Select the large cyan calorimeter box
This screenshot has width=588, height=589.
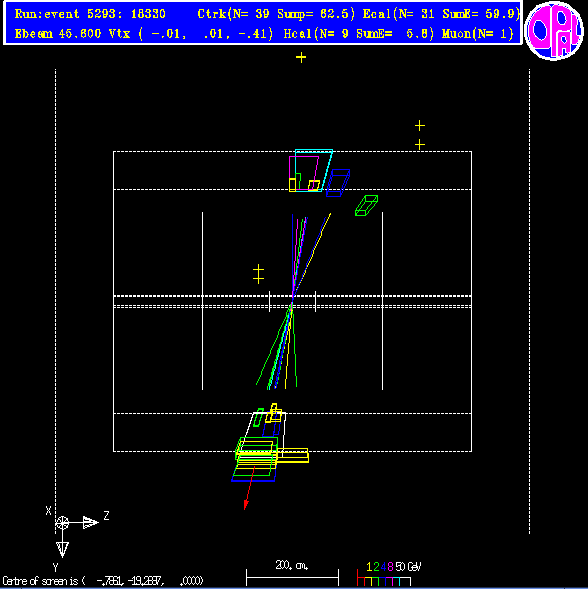tap(314, 171)
